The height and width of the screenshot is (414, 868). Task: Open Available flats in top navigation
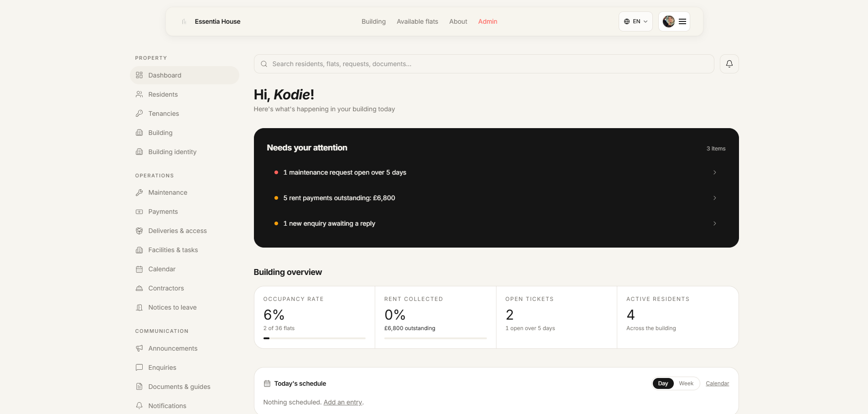(417, 21)
